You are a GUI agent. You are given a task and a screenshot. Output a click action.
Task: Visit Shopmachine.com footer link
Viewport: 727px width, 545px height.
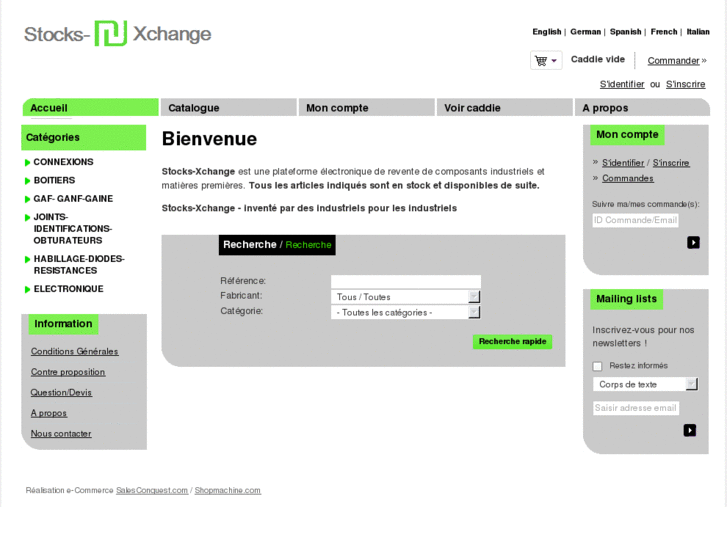(x=228, y=490)
